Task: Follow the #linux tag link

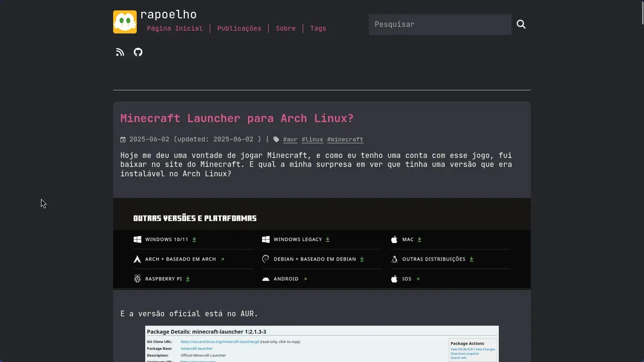Action: [x=312, y=140]
